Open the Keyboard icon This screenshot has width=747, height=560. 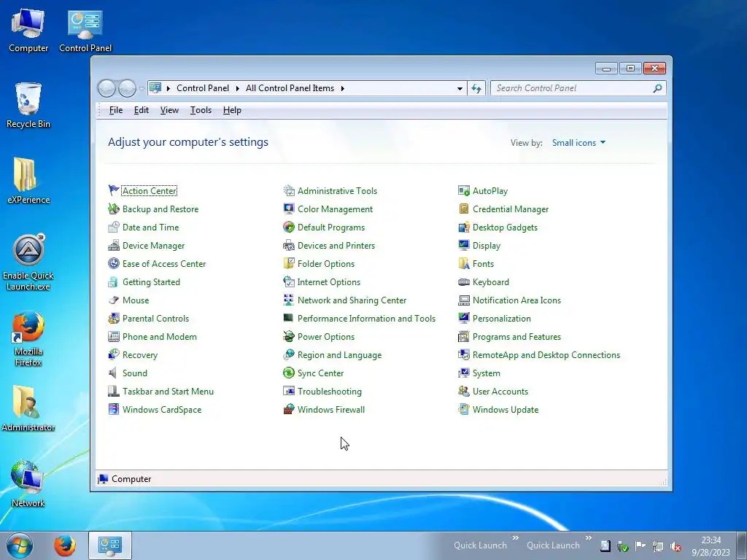[x=463, y=282]
